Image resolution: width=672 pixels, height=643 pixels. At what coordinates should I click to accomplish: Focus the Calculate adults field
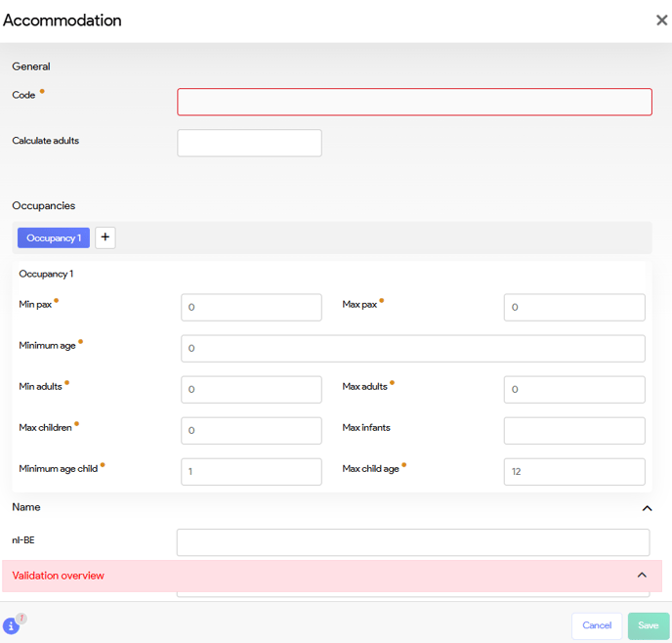click(x=249, y=143)
